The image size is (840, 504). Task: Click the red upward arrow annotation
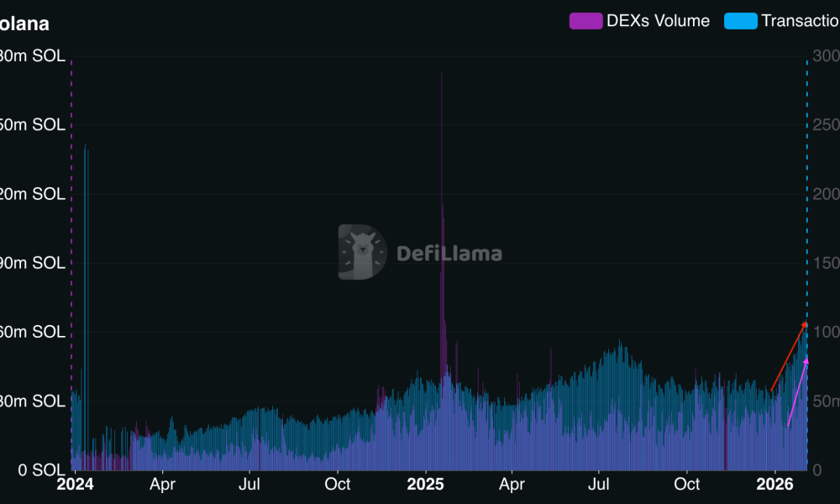tap(788, 357)
